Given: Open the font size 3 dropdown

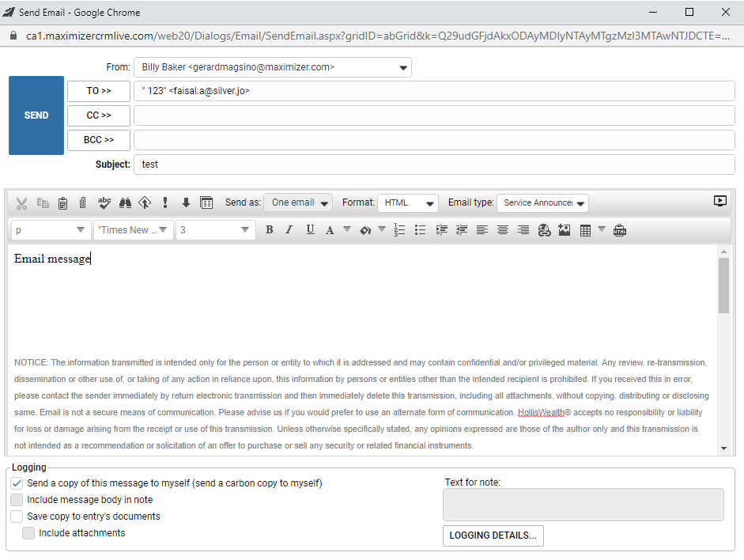Looking at the screenshot, I should click(215, 230).
